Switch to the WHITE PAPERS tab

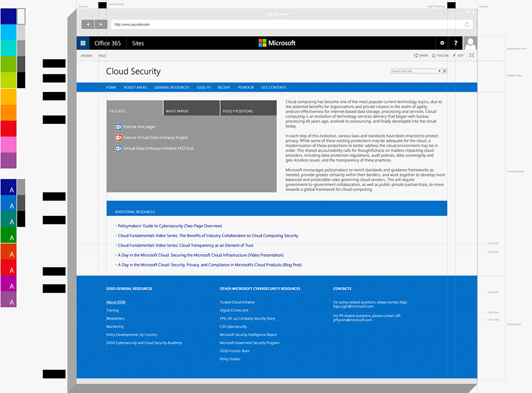tap(191, 107)
